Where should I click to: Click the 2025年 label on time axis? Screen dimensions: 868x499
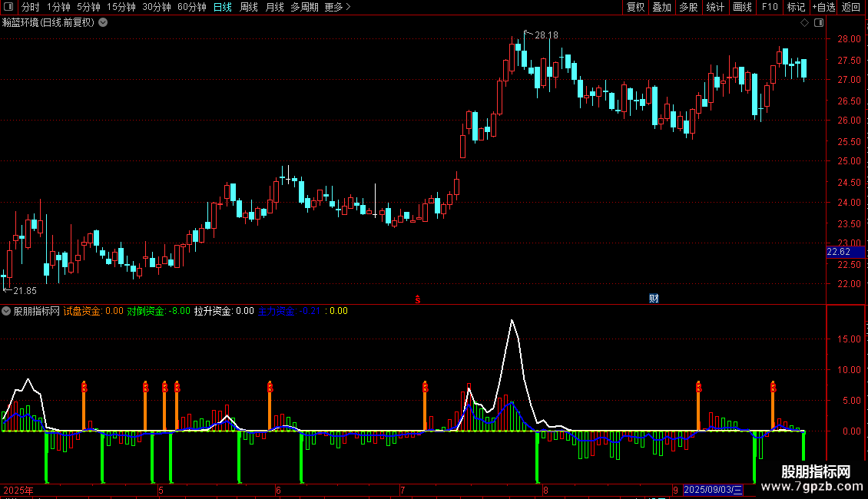point(18,490)
